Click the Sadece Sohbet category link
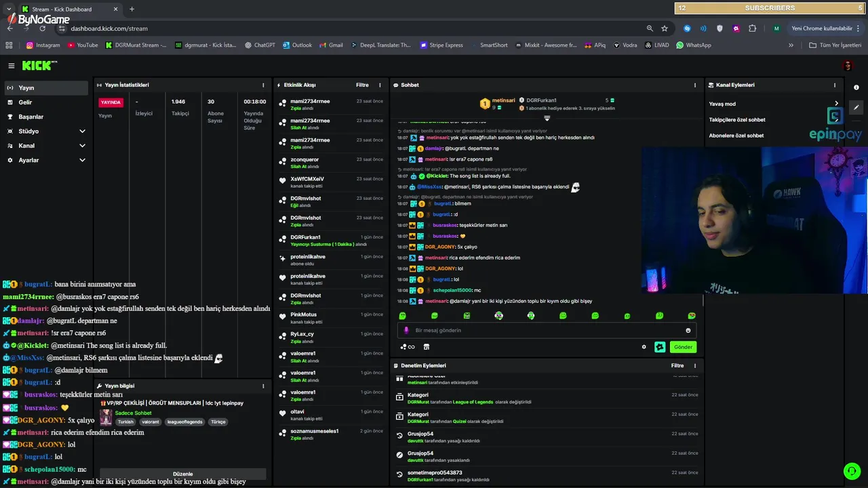Image resolution: width=868 pixels, height=488 pixels. pyautogui.click(x=133, y=413)
